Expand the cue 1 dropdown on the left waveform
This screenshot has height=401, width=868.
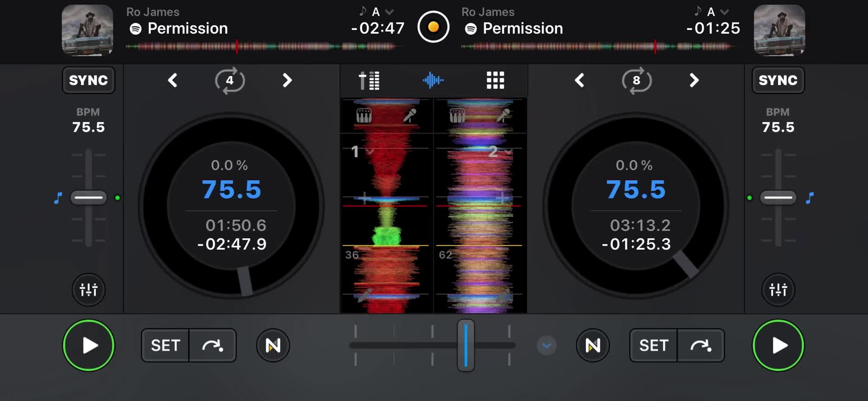click(362, 152)
